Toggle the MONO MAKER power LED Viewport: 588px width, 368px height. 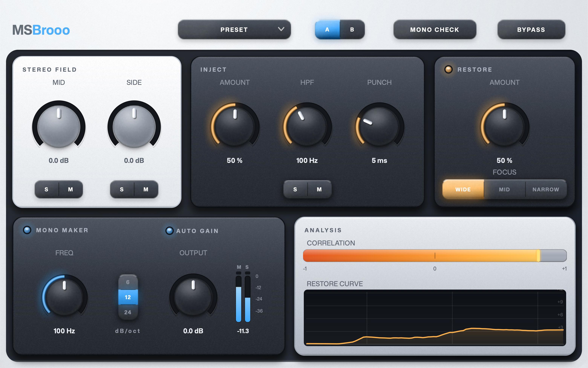27,230
